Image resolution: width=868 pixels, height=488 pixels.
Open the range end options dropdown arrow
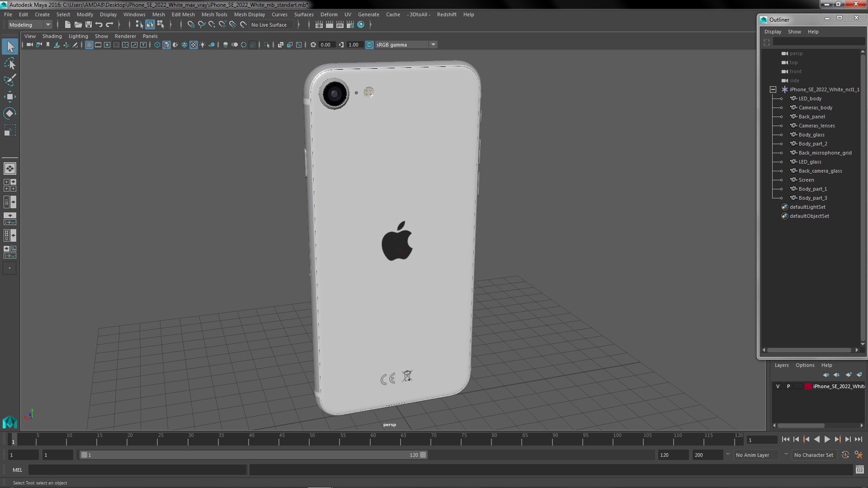click(728, 455)
